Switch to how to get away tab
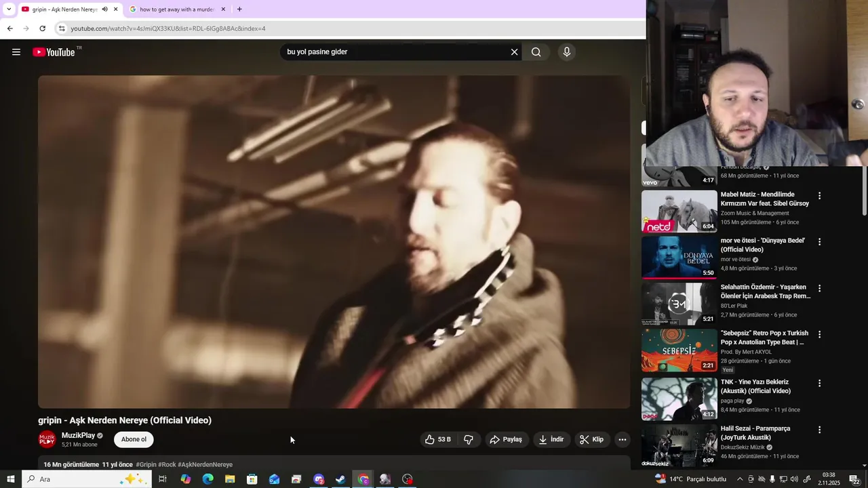This screenshot has height=488, width=868. click(176, 9)
